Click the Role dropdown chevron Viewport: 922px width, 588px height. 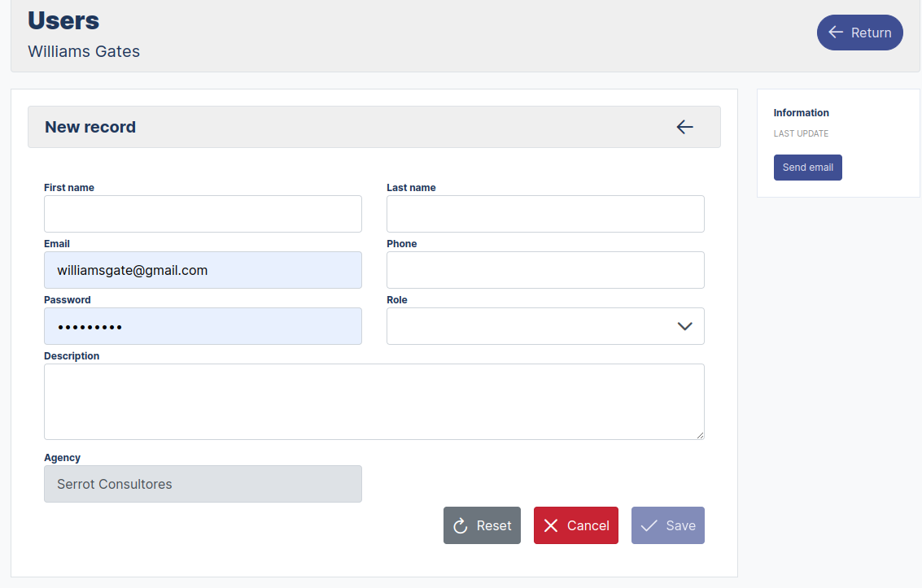(684, 325)
